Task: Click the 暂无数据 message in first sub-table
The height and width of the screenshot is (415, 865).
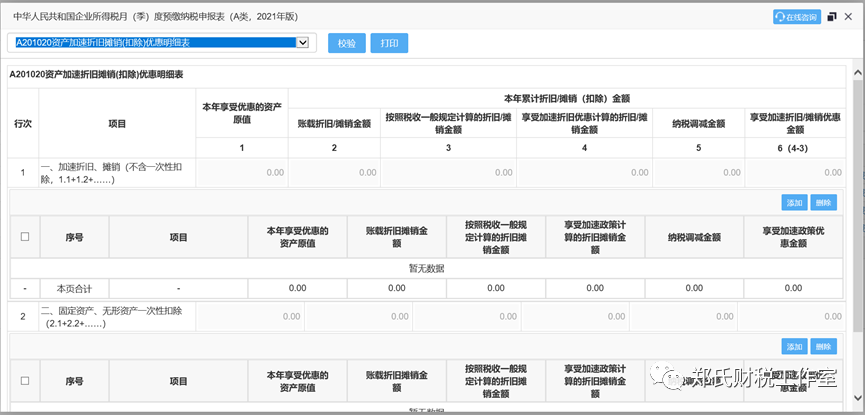Action: point(426,269)
